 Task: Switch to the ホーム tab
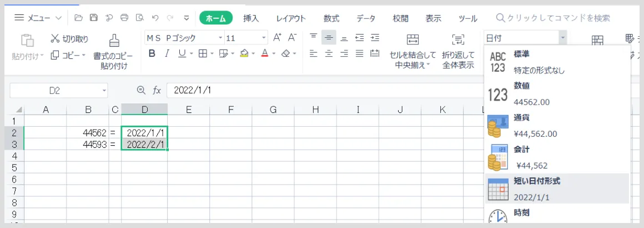(x=216, y=18)
